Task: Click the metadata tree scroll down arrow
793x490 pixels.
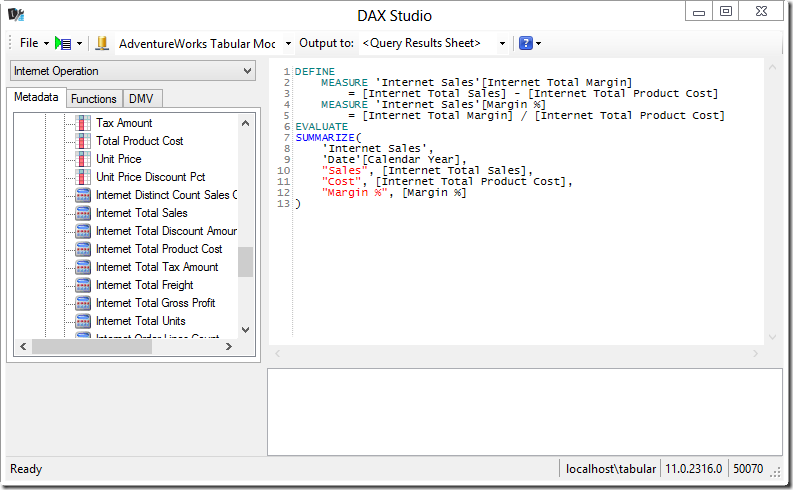Action: (245, 330)
